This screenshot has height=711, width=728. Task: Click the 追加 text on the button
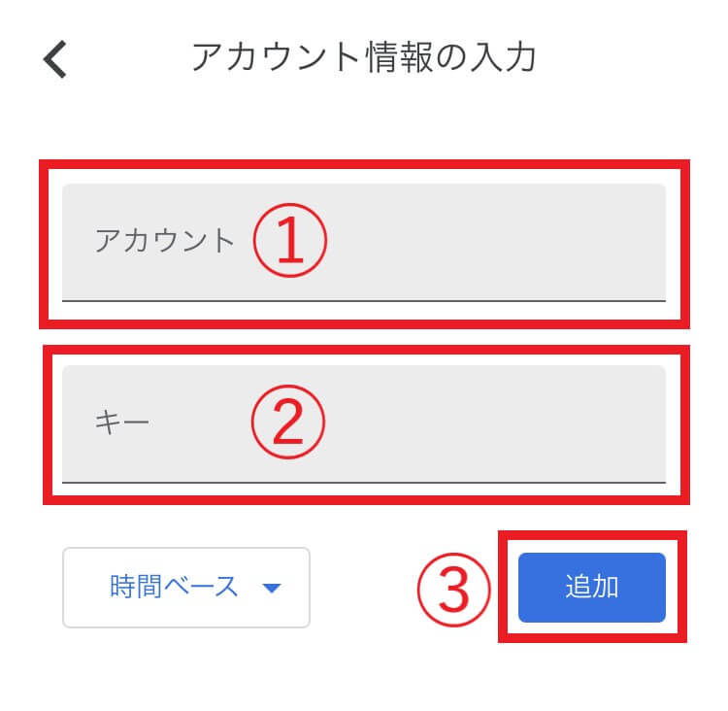[592, 587]
